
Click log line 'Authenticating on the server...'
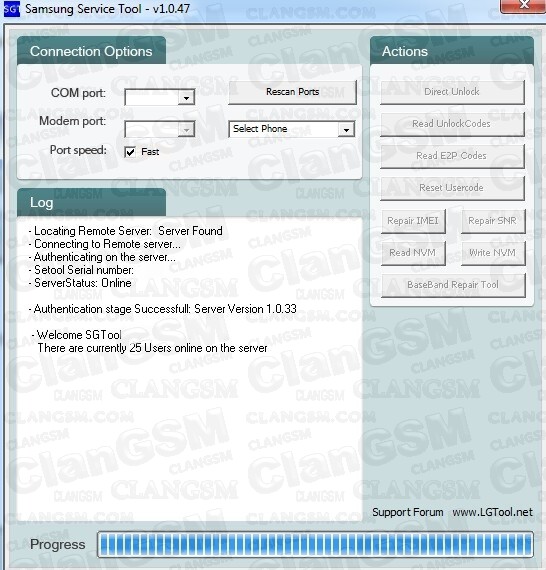tap(102, 257)
